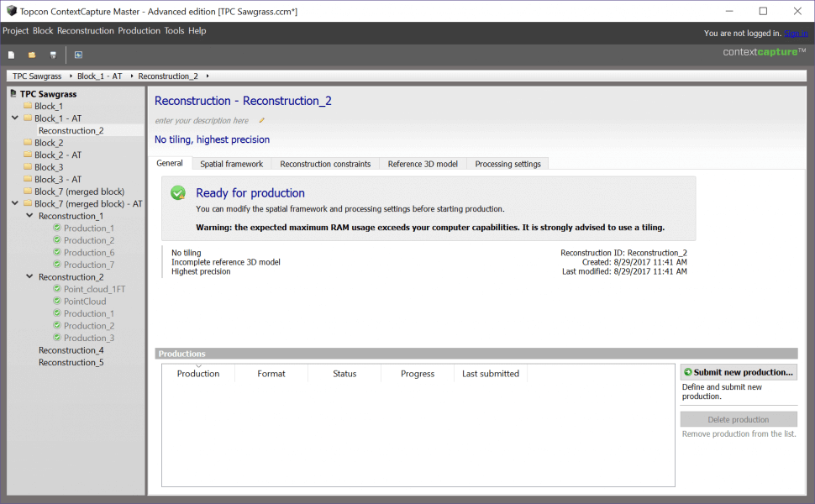This screenshot has width=815, height=504.
Task: Open the Project menu
Action: 16,30
